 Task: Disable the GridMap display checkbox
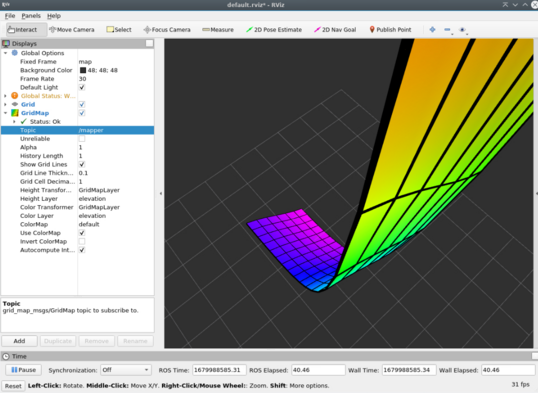pyautogui.click(x=82, y=113)
